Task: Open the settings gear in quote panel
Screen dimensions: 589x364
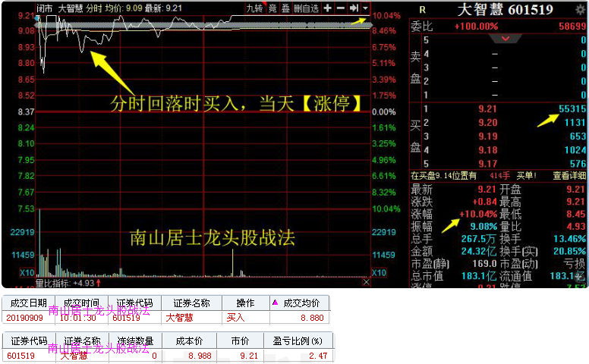Action: (x=581, y=9)
